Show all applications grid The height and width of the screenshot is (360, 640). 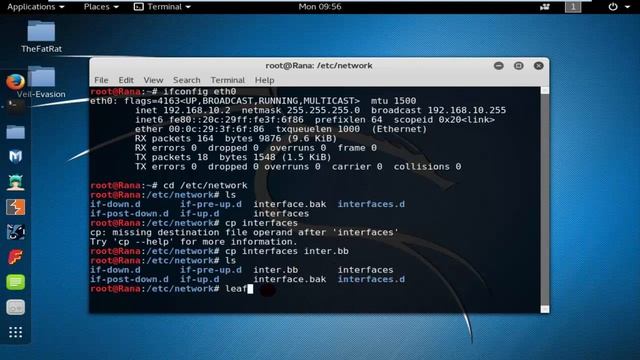point(16,332)
